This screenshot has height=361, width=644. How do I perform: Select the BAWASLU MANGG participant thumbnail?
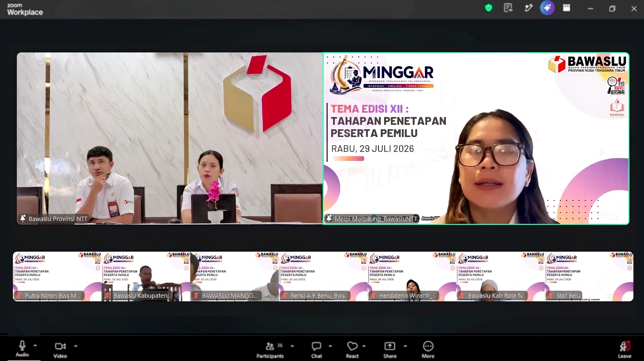tap(234, 276)
